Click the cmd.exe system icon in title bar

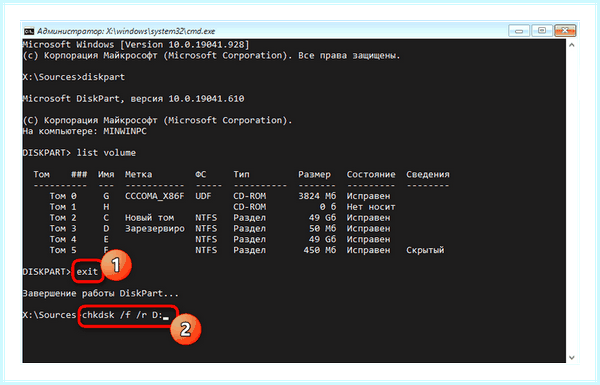[x=29, y=31]
